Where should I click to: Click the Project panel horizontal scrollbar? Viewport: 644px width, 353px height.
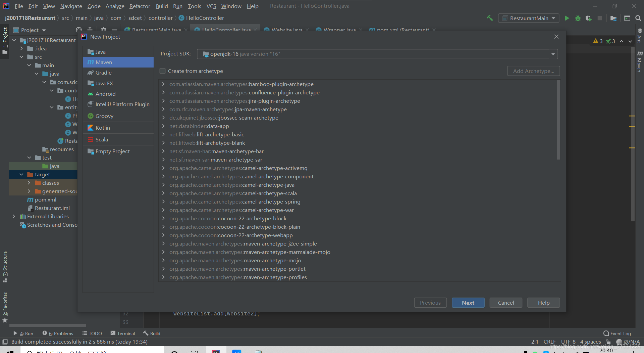(x=48, y=325)
